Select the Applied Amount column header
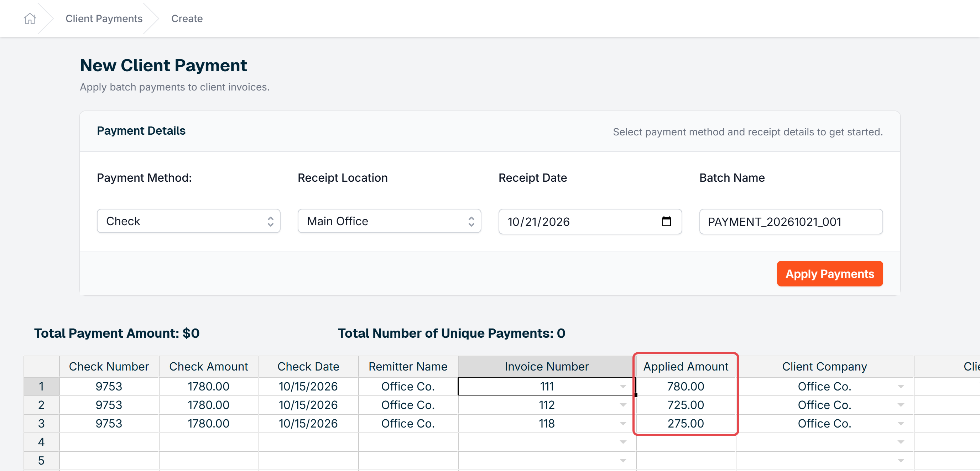This screenshot has height=471, width=980. 686,366
